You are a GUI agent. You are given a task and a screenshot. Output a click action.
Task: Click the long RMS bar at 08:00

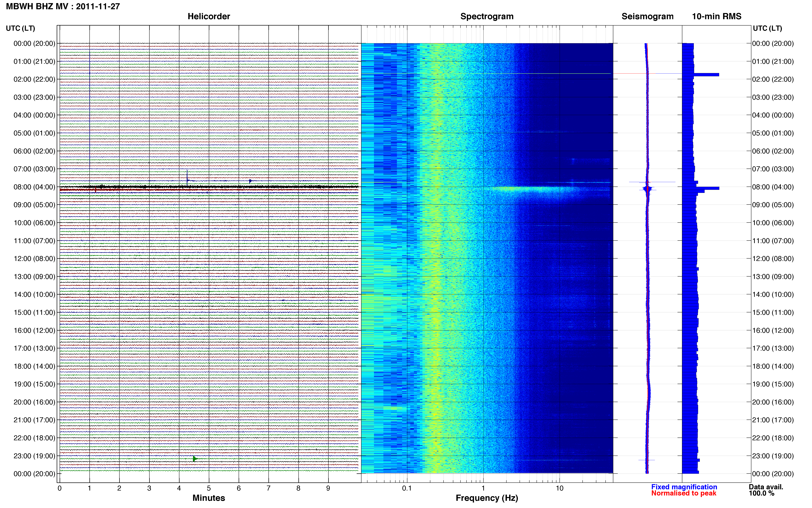coord(700,188)
